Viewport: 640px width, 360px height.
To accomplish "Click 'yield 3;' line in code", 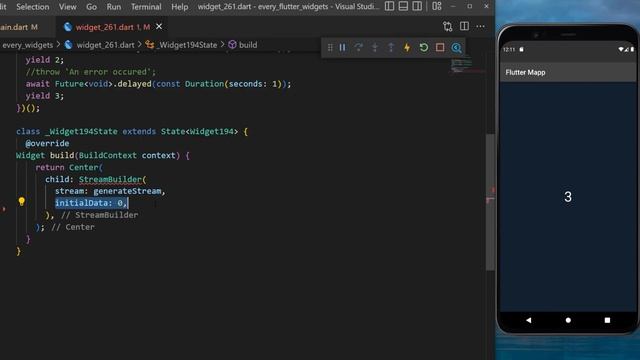I will 44,96.
